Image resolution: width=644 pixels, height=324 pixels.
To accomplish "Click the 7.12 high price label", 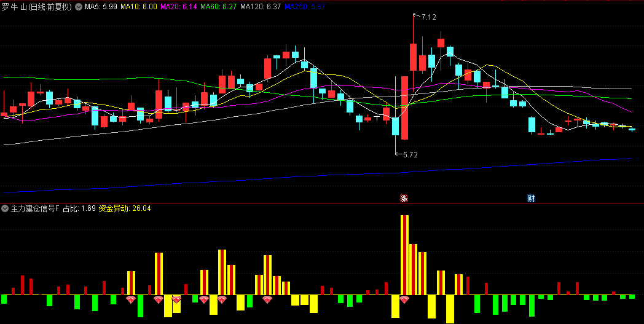I will pos(428,17).
